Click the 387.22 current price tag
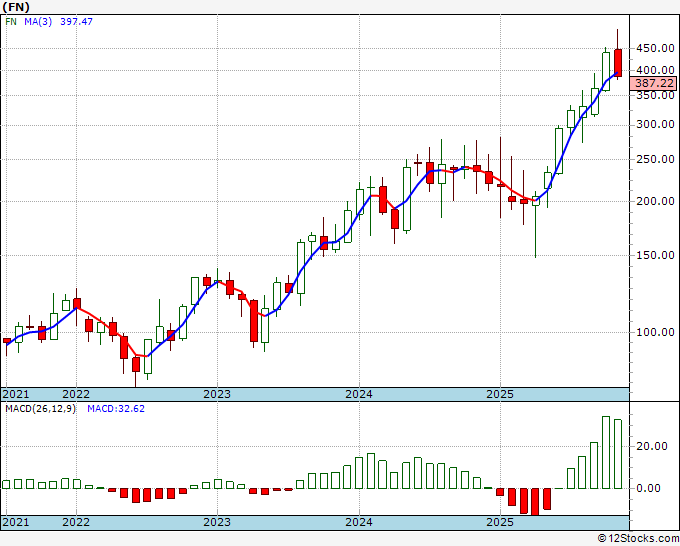 click(655, 83)
